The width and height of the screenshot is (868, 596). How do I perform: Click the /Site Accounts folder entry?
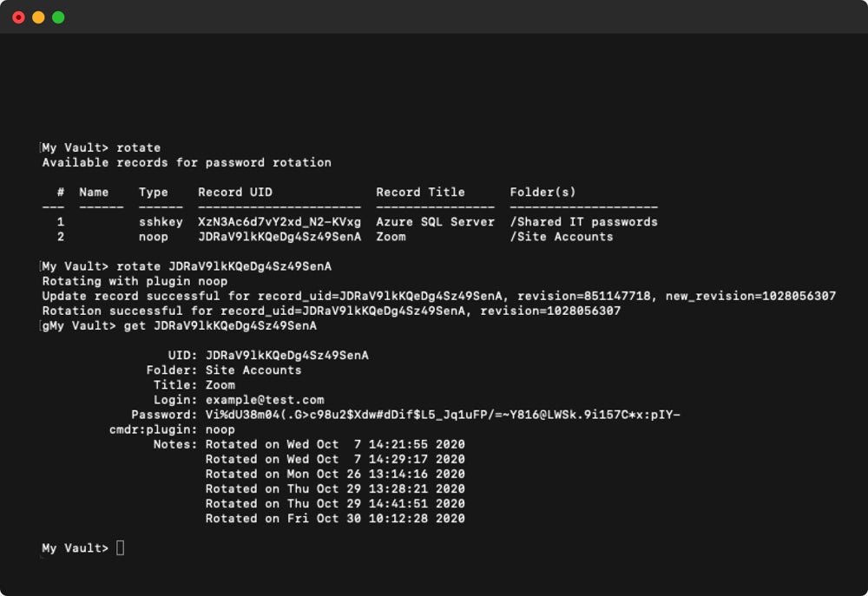point(561,237)
